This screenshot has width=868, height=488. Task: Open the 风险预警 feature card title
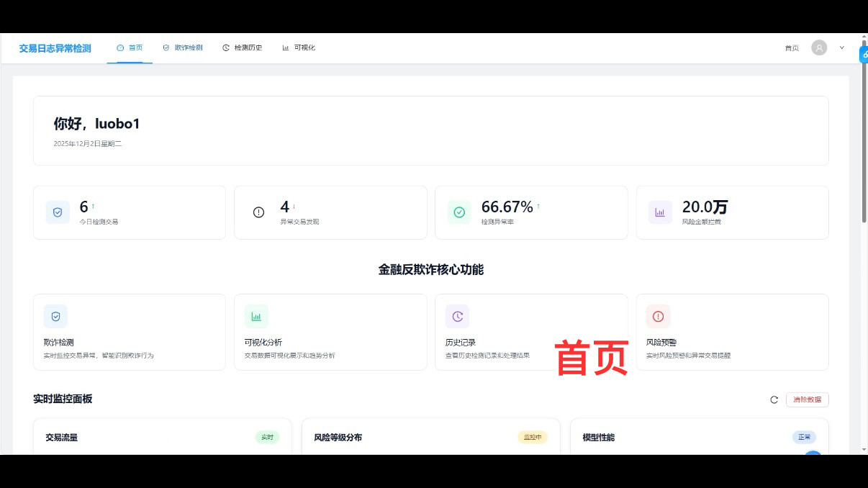point(661,343)
